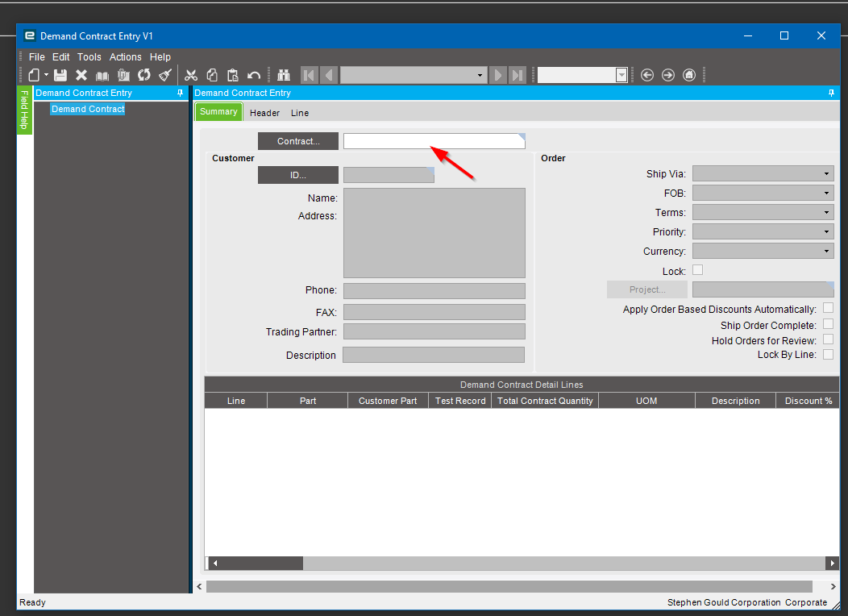The width and height of the screenshot is (848, 616).
Task: Click the Contract... button
Action: [x=298, y=141]
